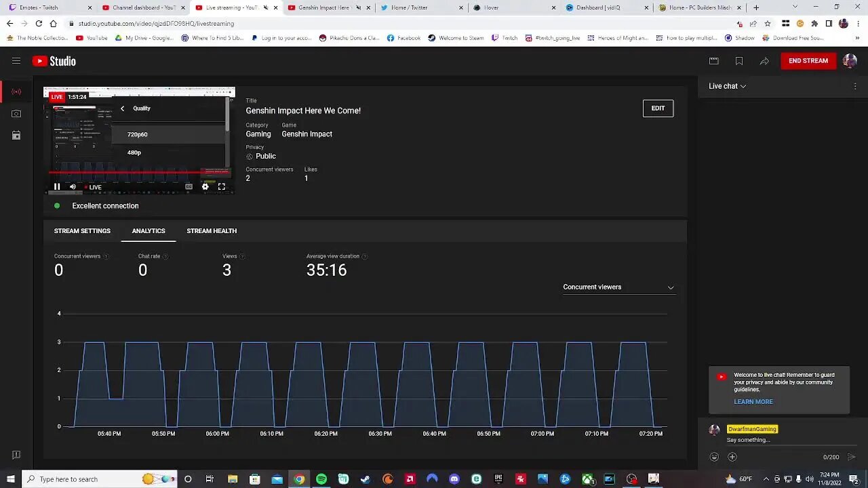End the live stream
868x488 pixels.
(x=808, y=61)
